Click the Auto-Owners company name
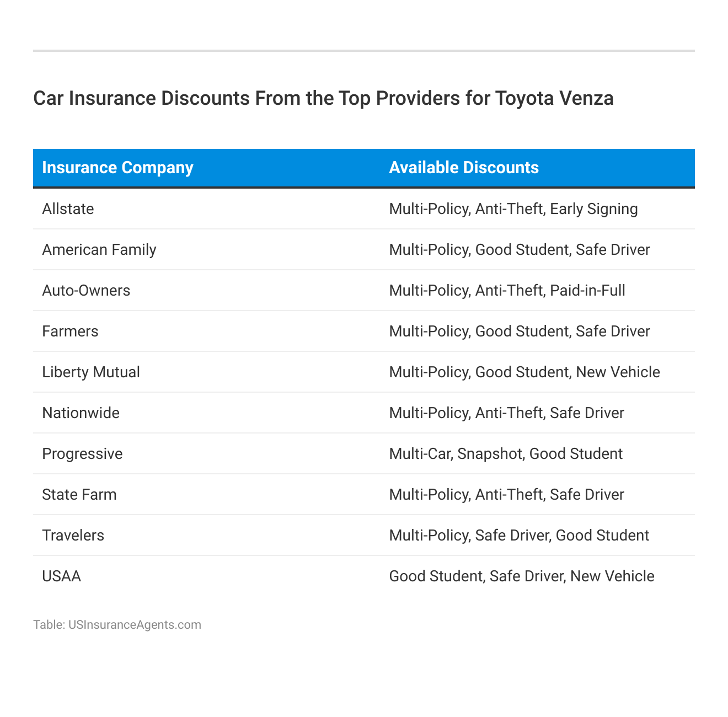The height and width of the screenshot is (717, 728). [x=86, y=291]
